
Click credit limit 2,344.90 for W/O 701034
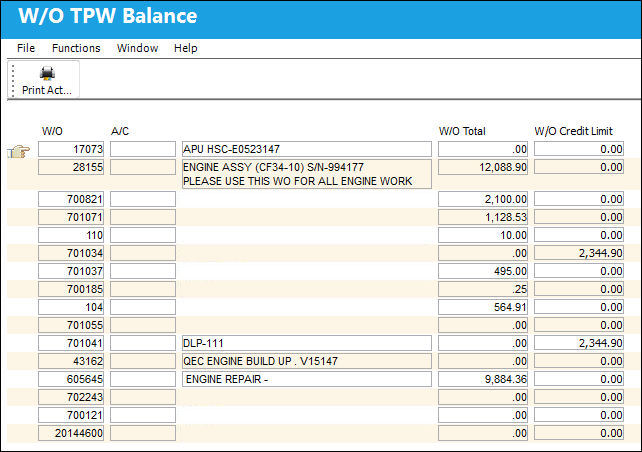579,253
